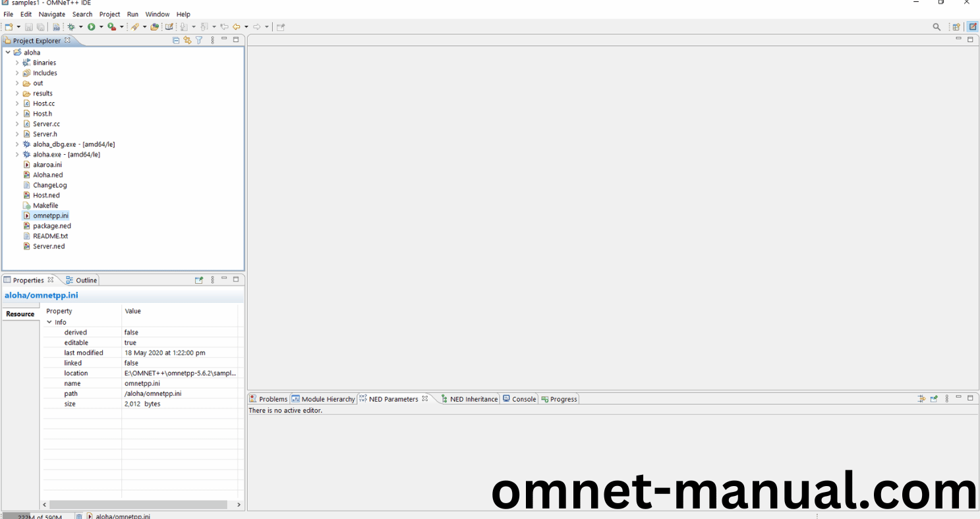Collapse the Info property group
980x519 pixels.
click(x=49, y=322)
